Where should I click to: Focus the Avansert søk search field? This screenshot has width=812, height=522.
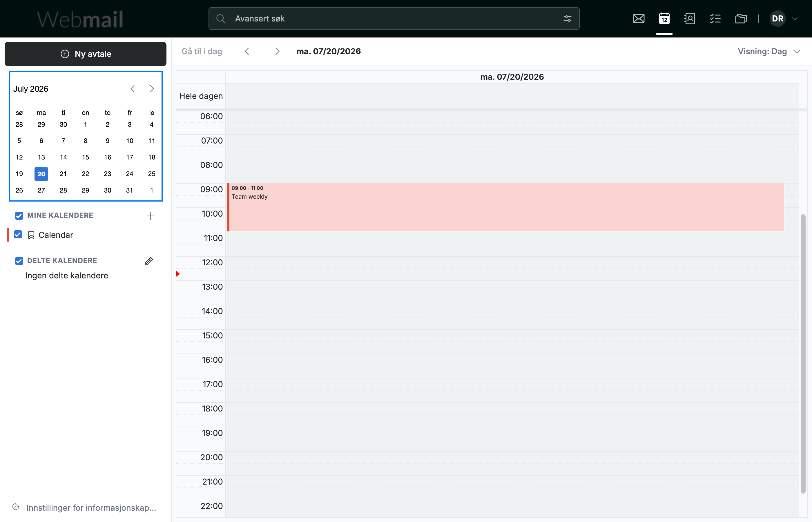tap(394, 19)
